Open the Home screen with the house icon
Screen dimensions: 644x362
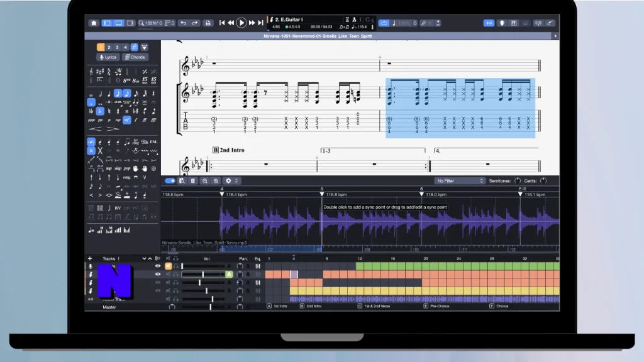pyautogui.click(x=94, y=23)
